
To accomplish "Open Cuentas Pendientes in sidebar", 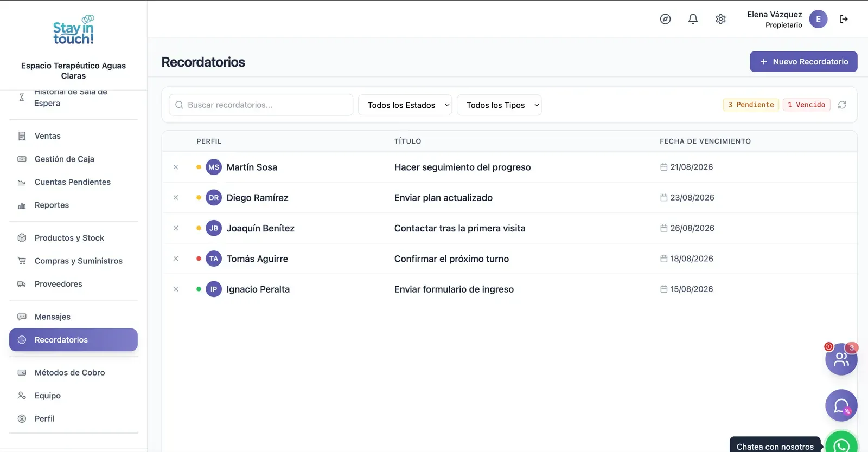I will pos(73,182).
